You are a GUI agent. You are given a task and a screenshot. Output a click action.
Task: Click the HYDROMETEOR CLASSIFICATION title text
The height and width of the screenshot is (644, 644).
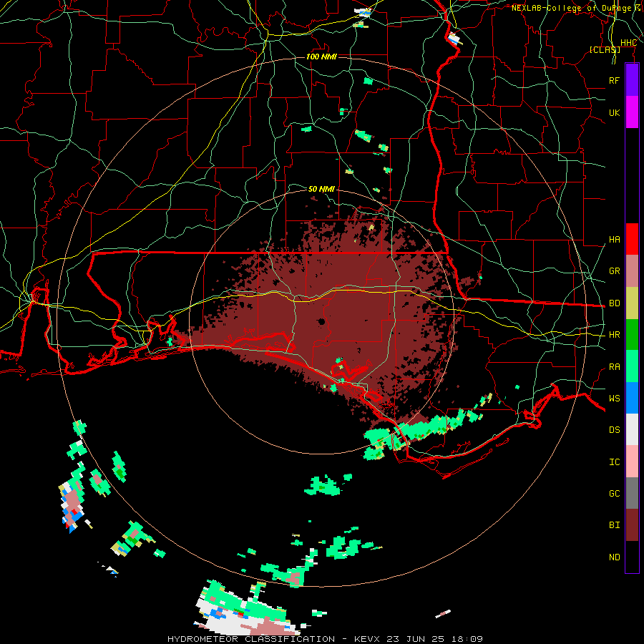251,639
